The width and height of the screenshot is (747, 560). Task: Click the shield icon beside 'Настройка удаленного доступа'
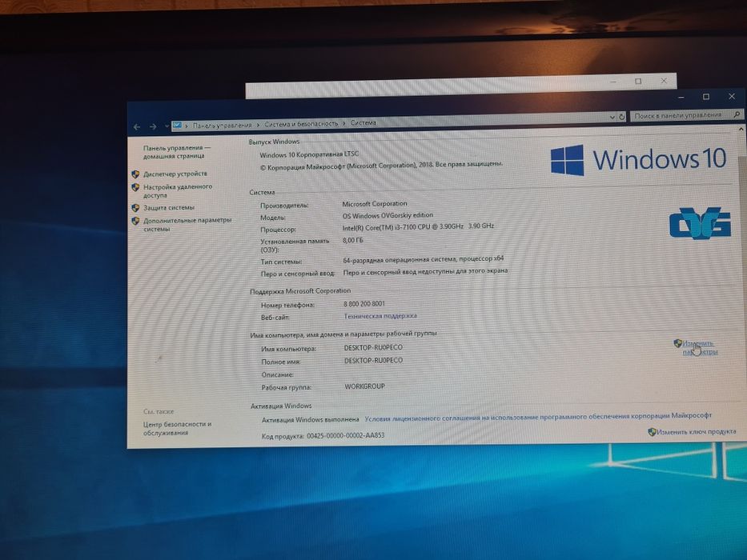pos(135,188)
